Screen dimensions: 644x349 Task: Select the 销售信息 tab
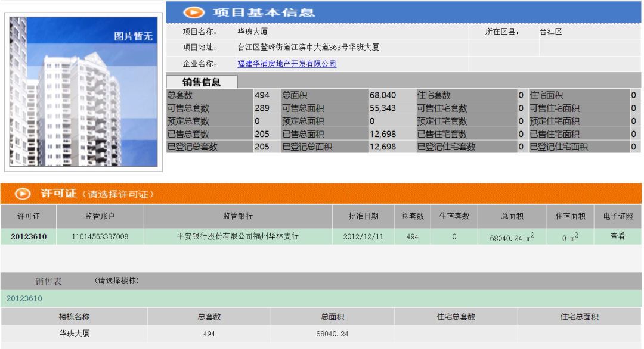[202, 82]
